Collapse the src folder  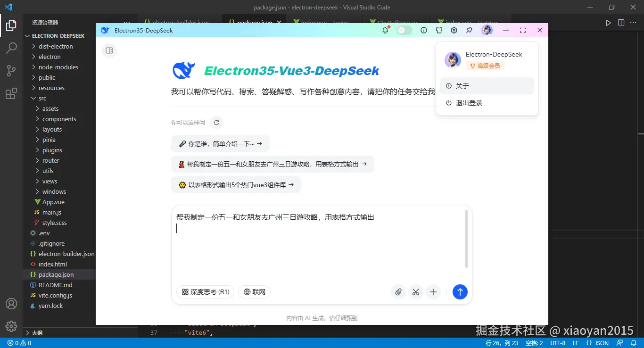59,98
